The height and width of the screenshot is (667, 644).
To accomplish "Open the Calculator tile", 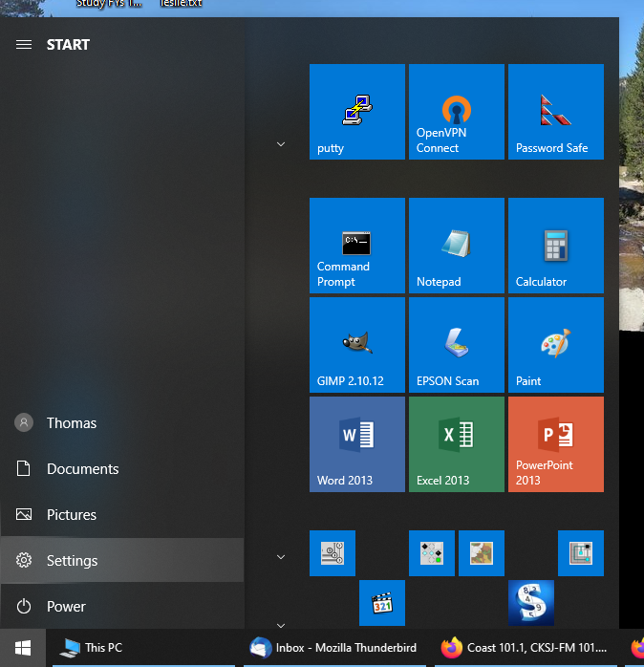I will (556, 246).
